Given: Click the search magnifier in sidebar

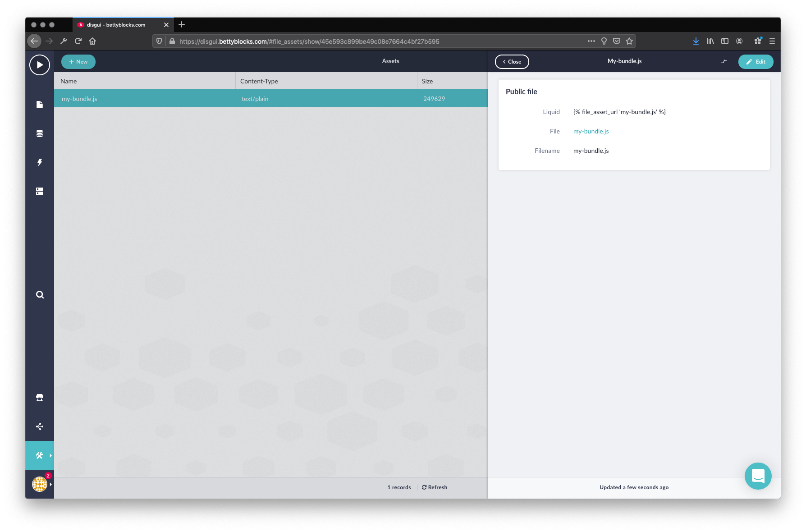Looking at the screenshot, I should pos(40,295).
